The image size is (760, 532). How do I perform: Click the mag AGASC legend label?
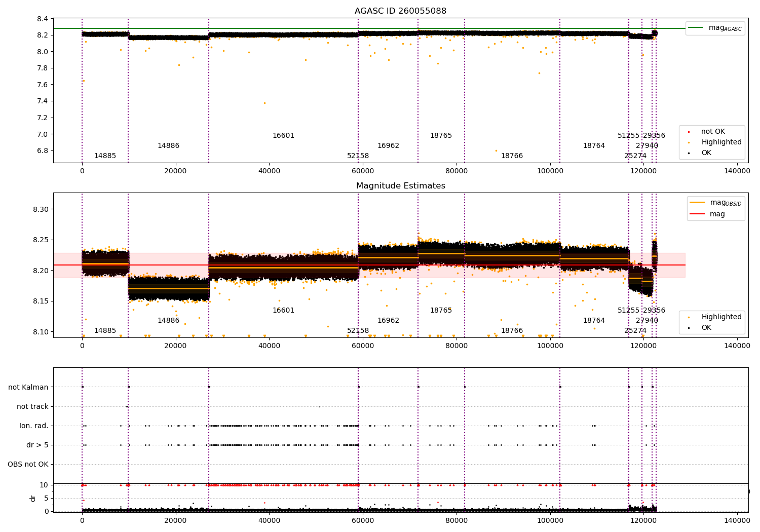point(725,28)
